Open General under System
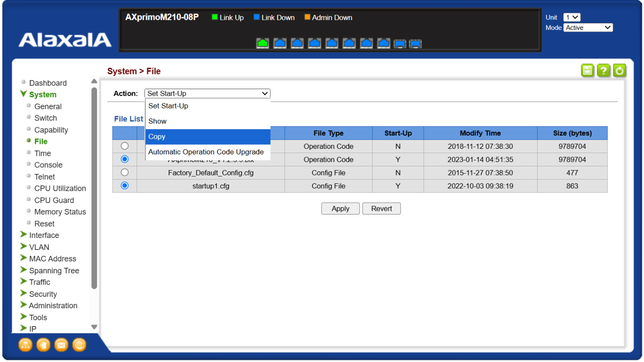This screenshot has width=644, height=362. [48, 107]
